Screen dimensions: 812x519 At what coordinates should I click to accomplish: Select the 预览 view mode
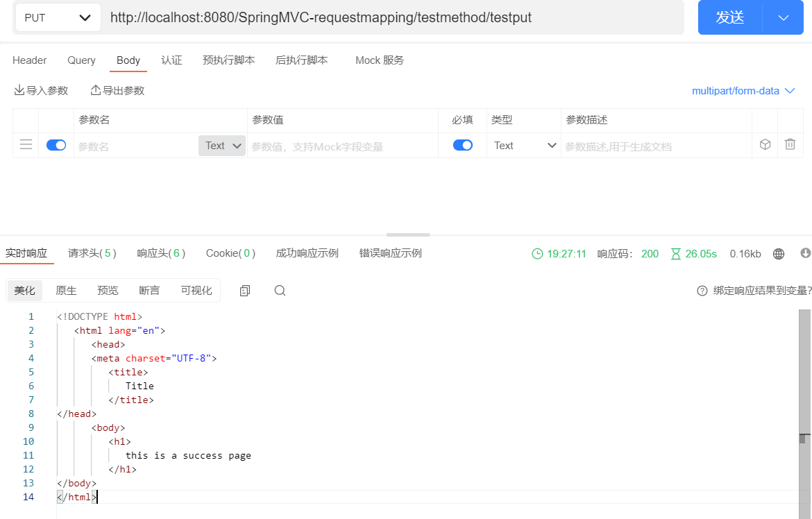pyautogui.click(x=108, y=291)
